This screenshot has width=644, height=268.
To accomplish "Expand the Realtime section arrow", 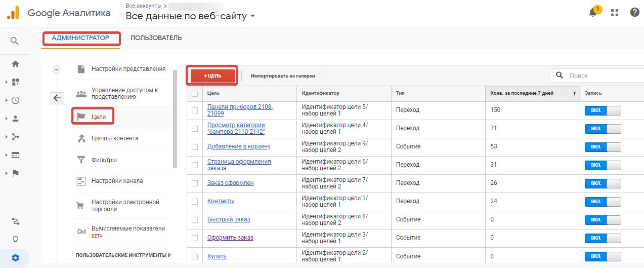I will point(6,100).
